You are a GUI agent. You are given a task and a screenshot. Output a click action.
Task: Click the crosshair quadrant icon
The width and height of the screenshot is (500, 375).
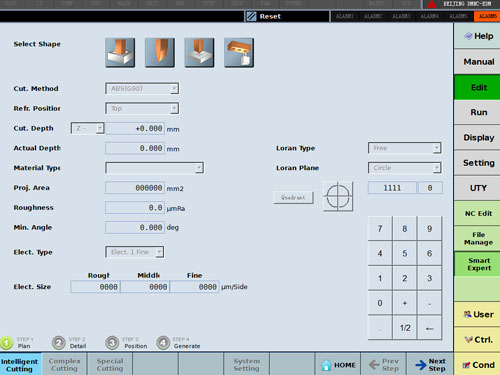[338, 196]
